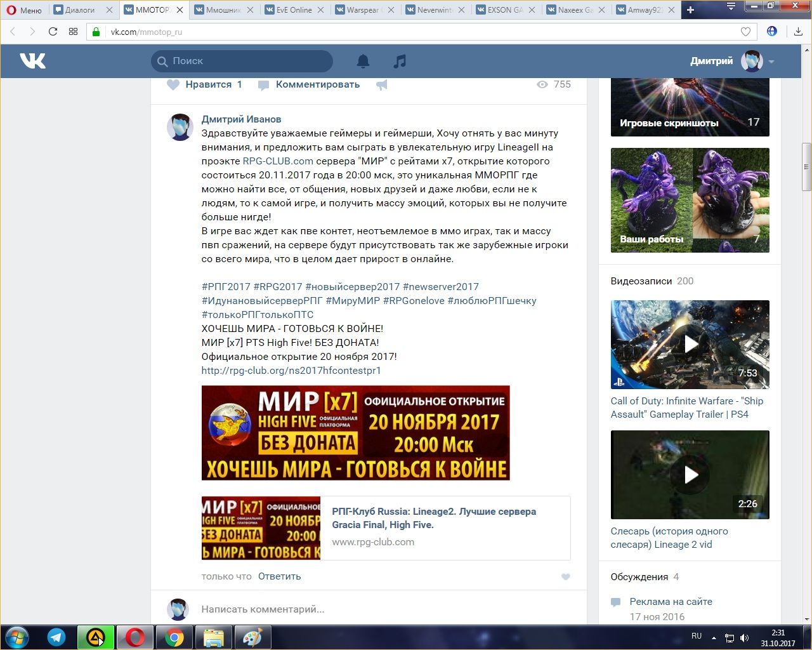Play the "Слесарь" Lineage 2 video thumbnail
Screen dimensions: 812x650
tap(690, 475)
